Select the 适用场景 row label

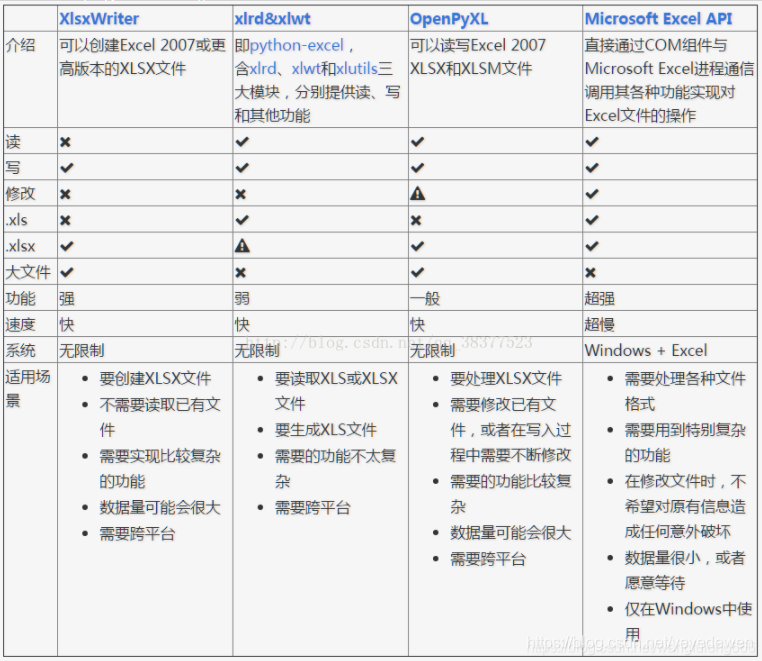click(x=28, y=389)
